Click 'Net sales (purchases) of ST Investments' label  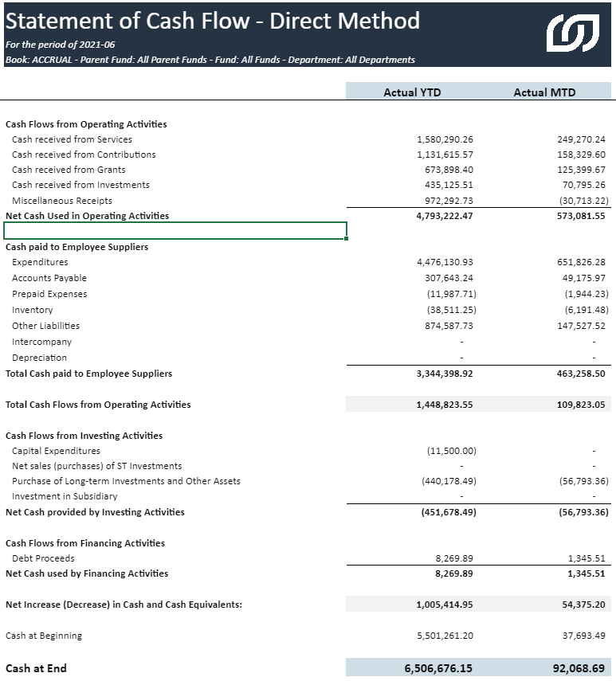point(97,466)
